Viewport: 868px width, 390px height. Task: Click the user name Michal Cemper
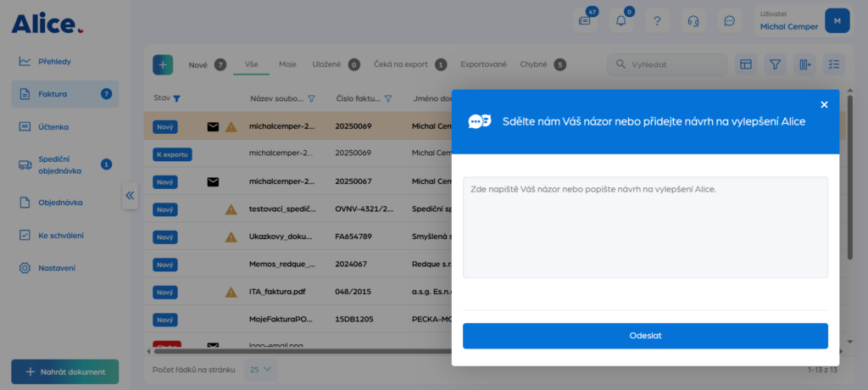[x=789, y=26]
